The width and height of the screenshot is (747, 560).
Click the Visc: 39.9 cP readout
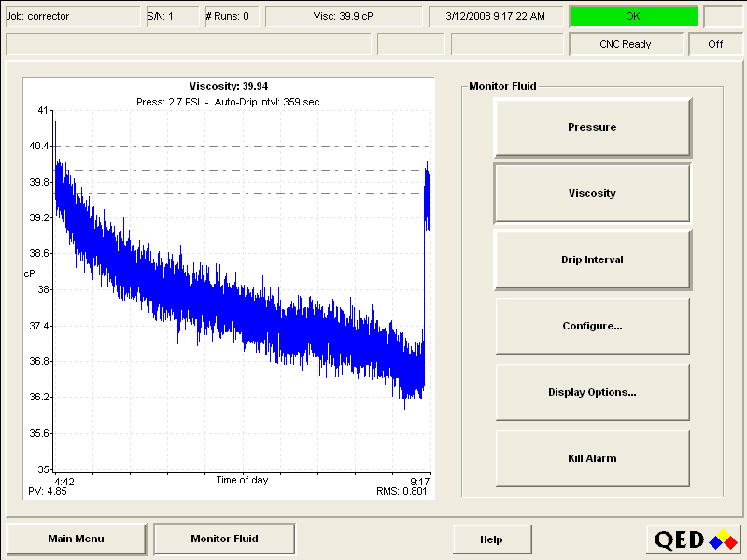pyautogui.click(x=342, y=16)
